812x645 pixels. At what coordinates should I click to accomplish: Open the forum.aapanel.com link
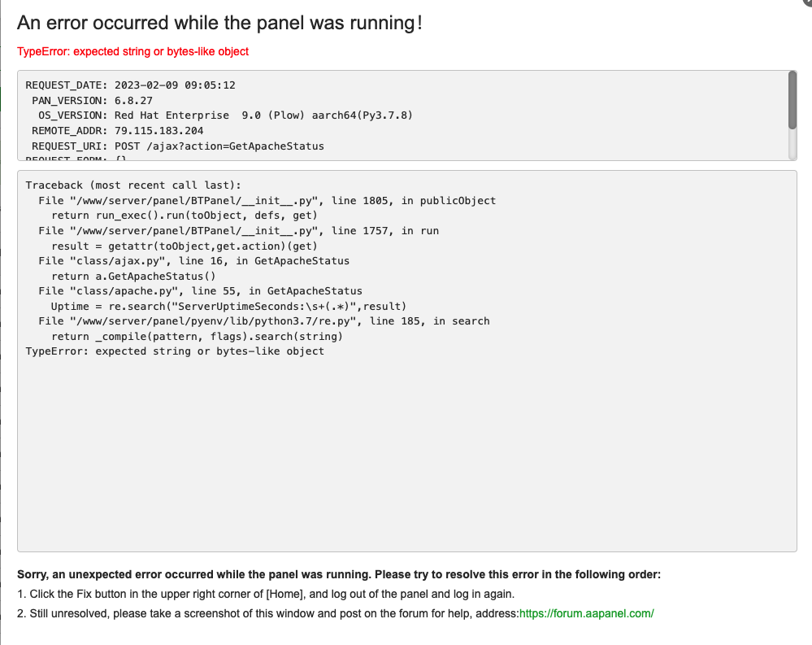[586, 613]
